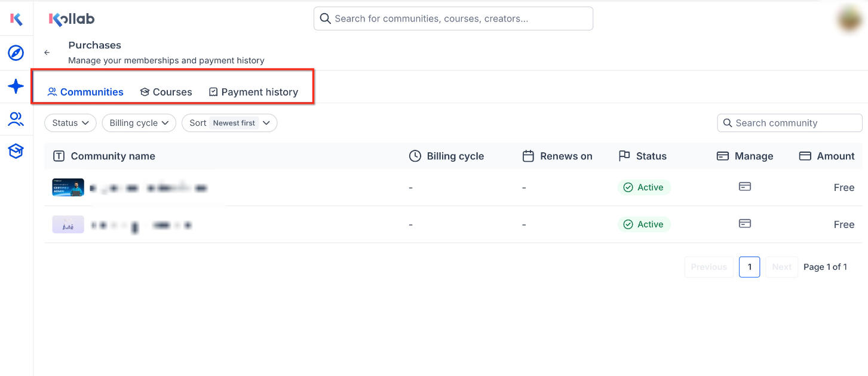Open the graduation cap courses sidebar icon
The height and width of the screenshot is (376, 868).
pyautogui.click(x=16, y=152)
